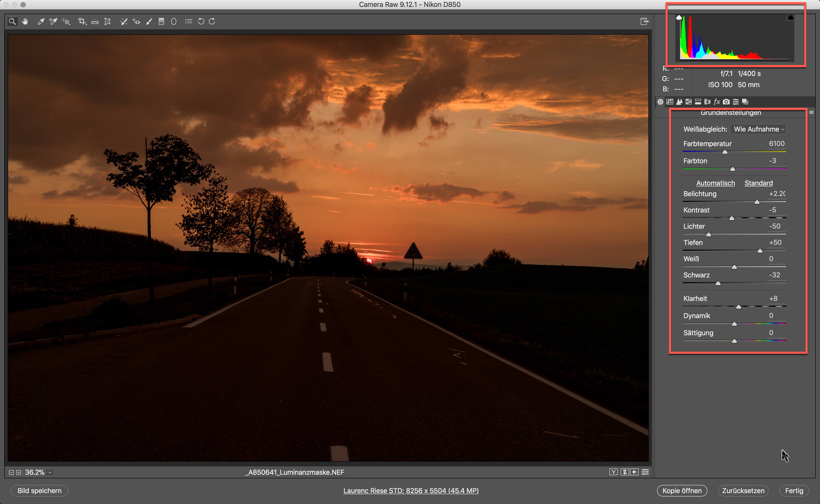Cycle before/after views with Y icon
The image size is (820, 504).
click(x=614, y=472)
